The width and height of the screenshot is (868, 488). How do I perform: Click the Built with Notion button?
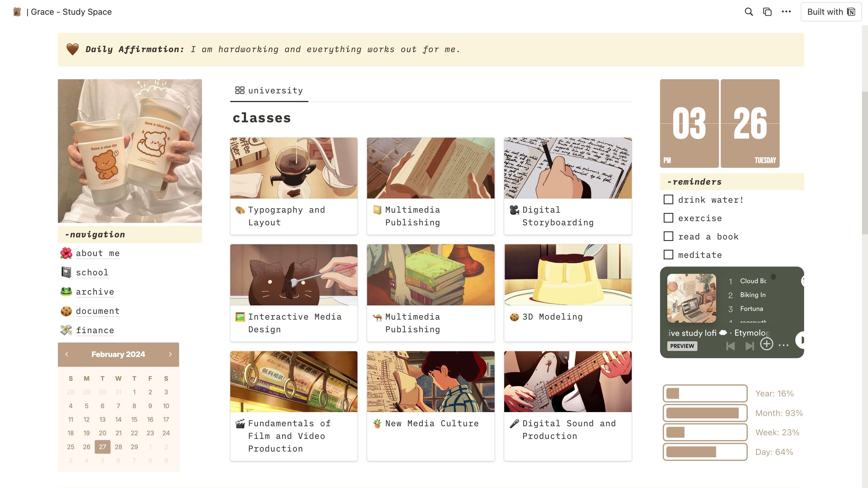coord(831,12)
